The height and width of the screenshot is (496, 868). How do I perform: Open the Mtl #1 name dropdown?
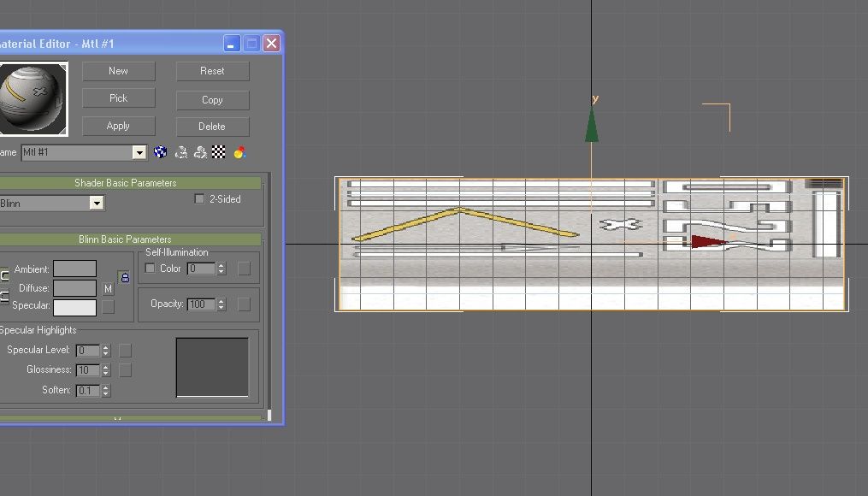point(139,151)
